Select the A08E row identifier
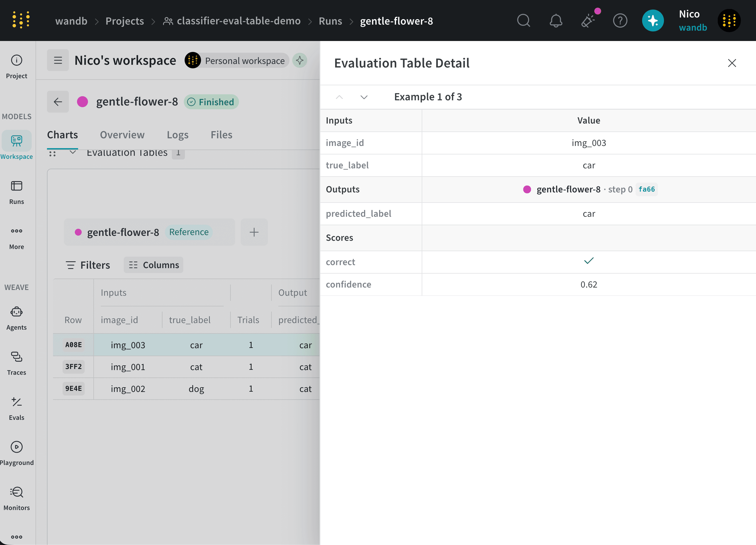The image size is (756, 545). click(x=73, y=345)
